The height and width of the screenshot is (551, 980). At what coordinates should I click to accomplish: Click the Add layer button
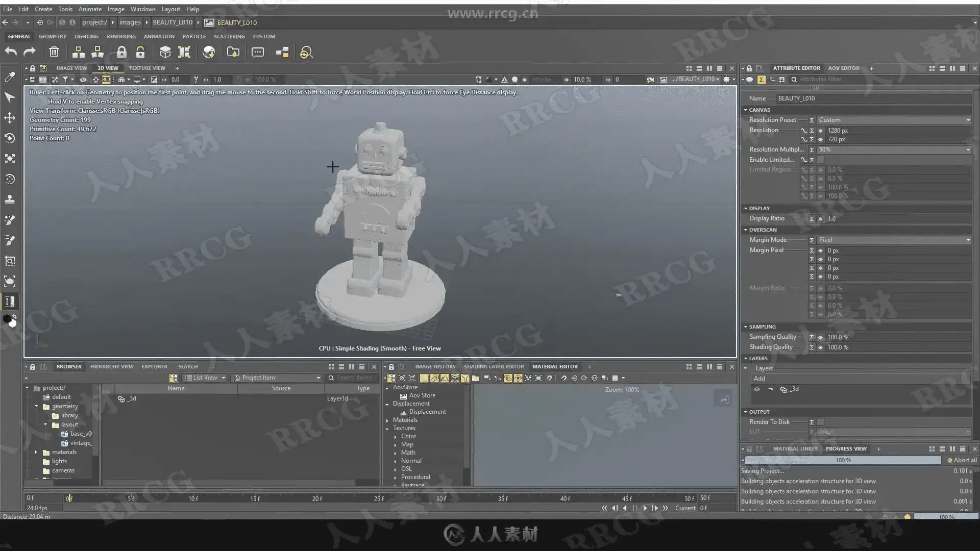pyautogui.click(x=759, y=379)
